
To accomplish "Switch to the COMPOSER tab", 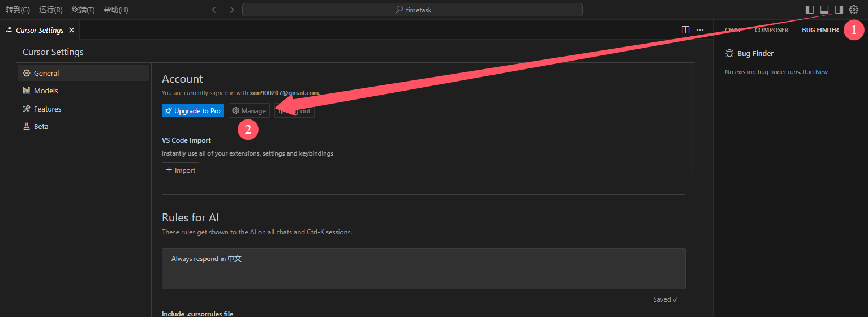I will [771, 30].
